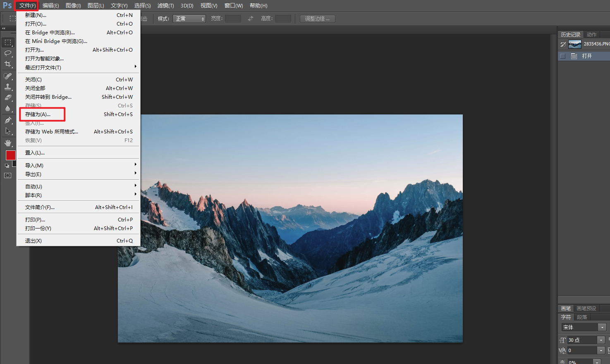Select the Pen tool
The image size is (610, 364).
coord(8,120)
